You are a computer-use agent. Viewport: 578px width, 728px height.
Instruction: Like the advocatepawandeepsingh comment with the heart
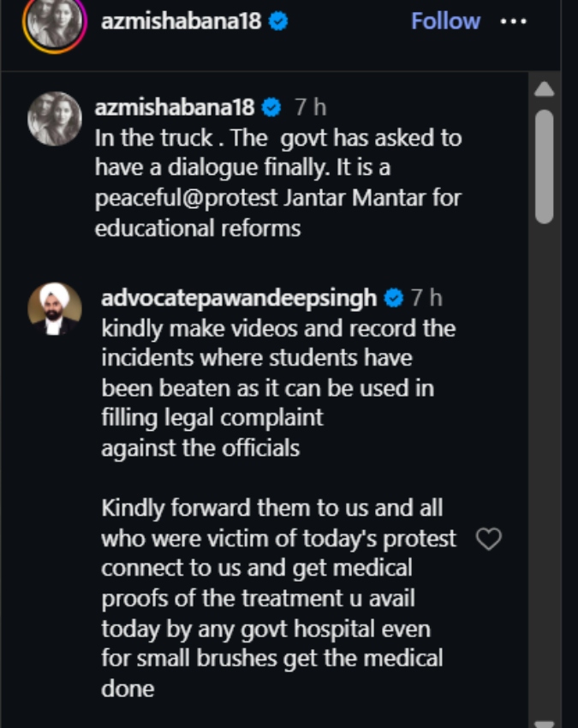489,539
